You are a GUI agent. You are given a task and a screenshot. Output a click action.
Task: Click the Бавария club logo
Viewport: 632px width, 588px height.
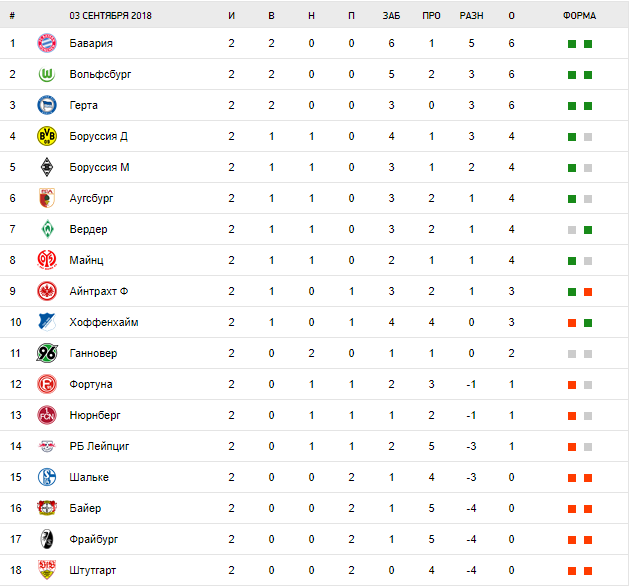(46, 43)
